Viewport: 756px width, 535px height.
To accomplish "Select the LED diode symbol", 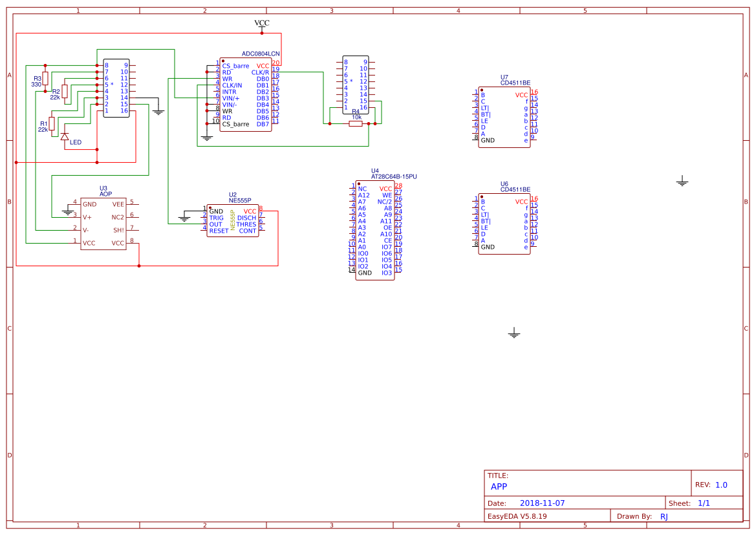I will [x=64, y=136].
